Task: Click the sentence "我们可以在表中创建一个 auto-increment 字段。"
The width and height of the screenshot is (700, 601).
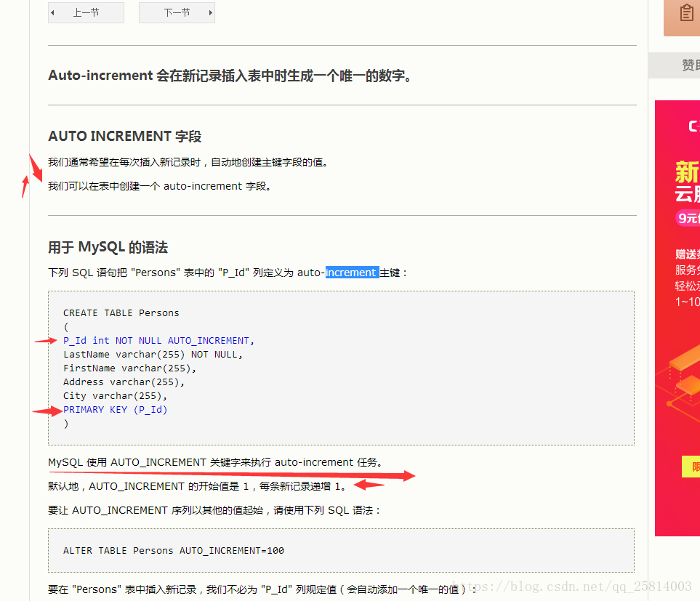Action: pyautogui.click(x=160, y=186)
